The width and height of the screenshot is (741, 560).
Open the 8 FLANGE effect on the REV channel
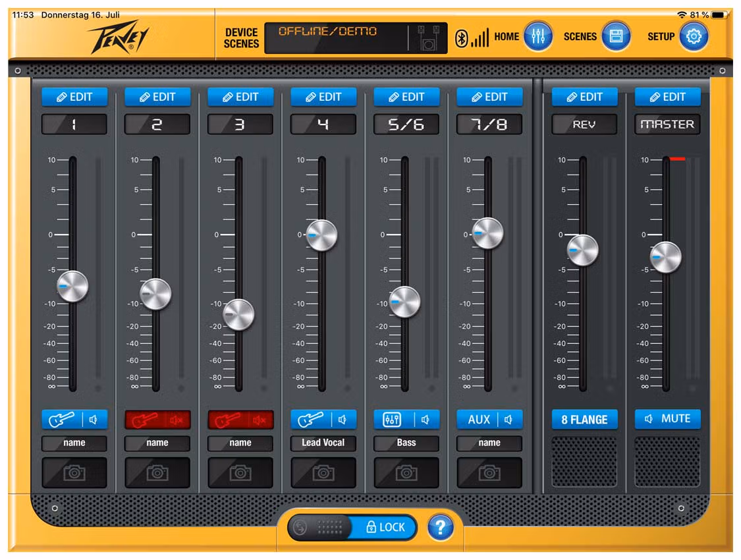tap(584, 420)
